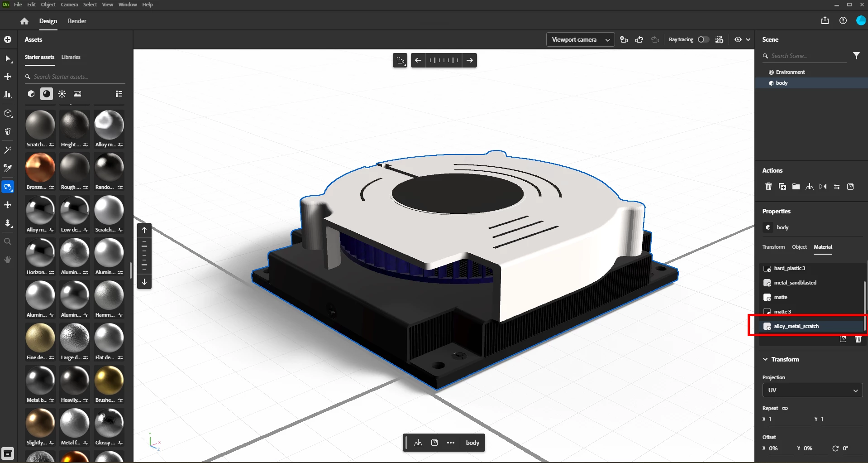Open the Object properties tab
This screenshot has height=463, width=868.
click(799, 247)
